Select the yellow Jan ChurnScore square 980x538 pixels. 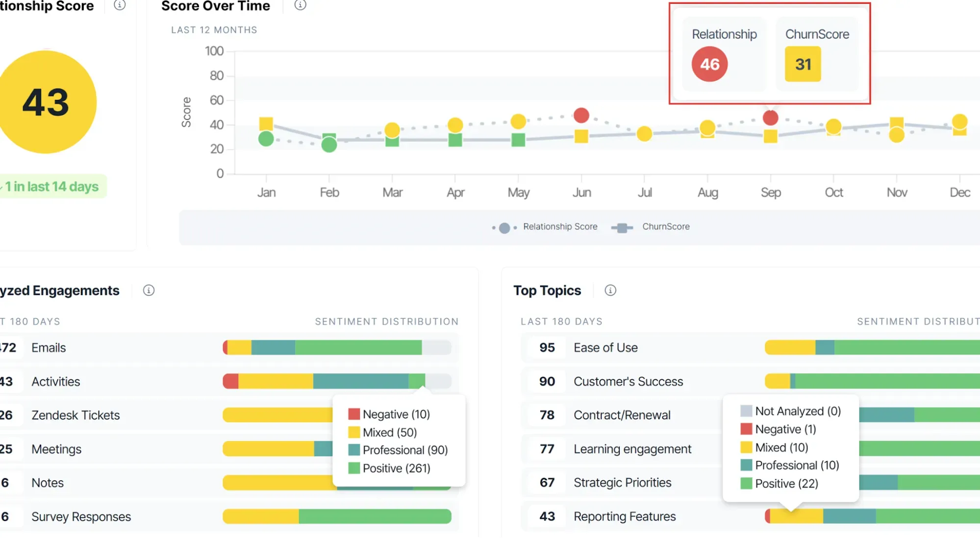tap(266, 124)
